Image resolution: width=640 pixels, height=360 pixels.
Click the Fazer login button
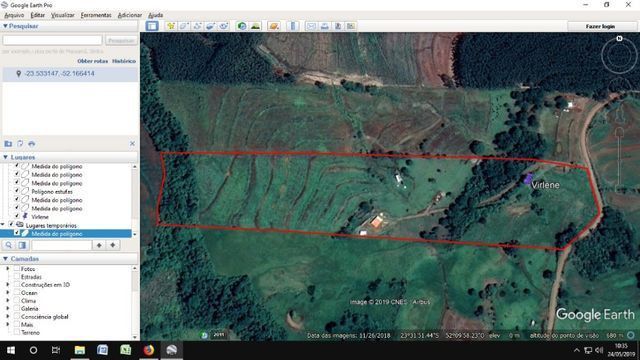(600, 26)
